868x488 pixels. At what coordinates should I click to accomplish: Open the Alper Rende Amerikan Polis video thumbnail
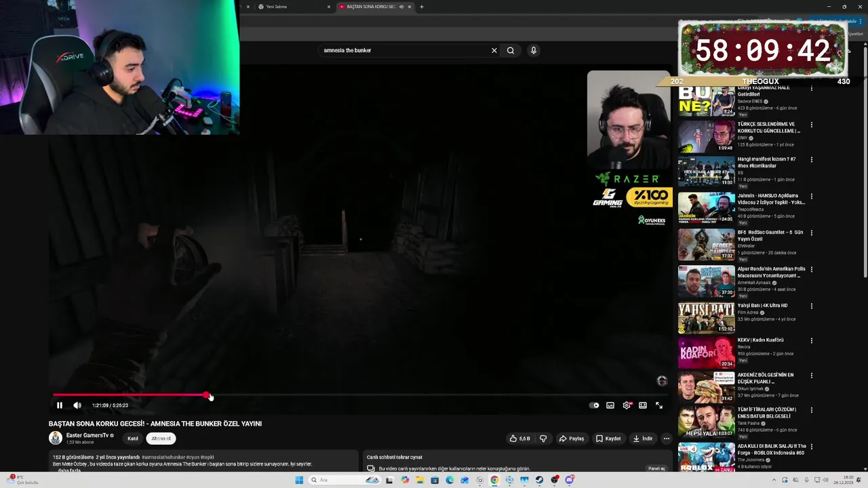coord(706,281)
